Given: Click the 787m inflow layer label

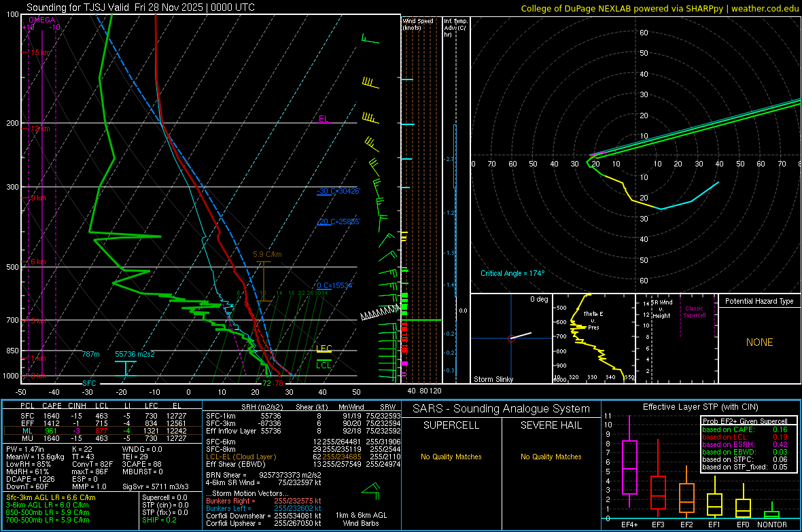Looking at the screenshot, I should click(90, 354).
